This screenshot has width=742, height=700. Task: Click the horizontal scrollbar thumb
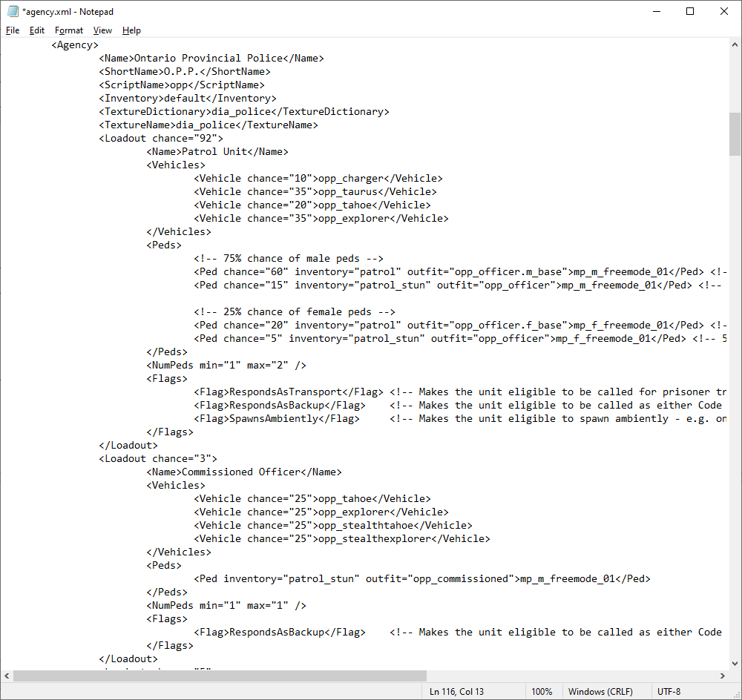(220, 676)
